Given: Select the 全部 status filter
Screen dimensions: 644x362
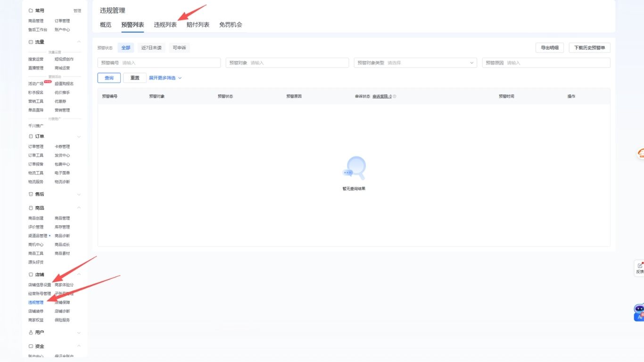Looking at the screenshot, I should click(x=126, y=48).
